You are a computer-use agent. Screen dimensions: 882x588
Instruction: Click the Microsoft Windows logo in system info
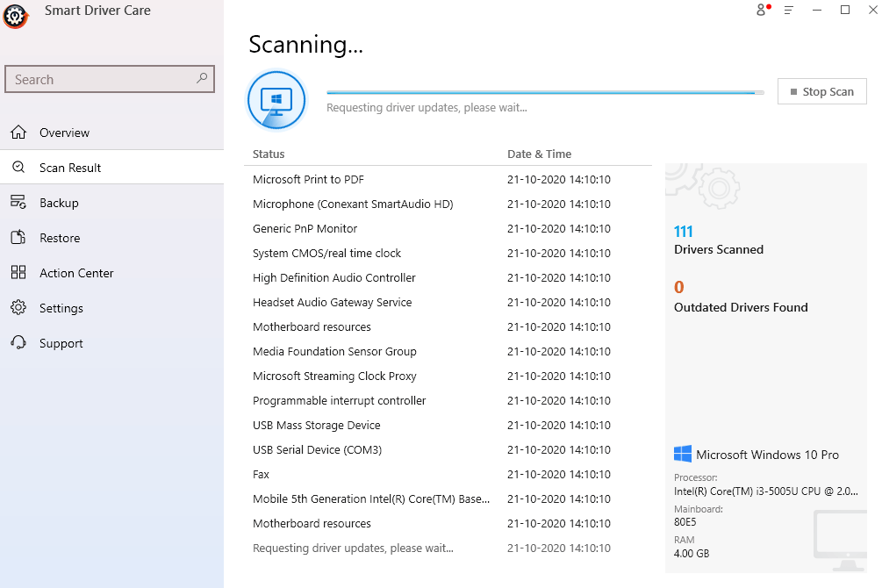click(681, 453)
